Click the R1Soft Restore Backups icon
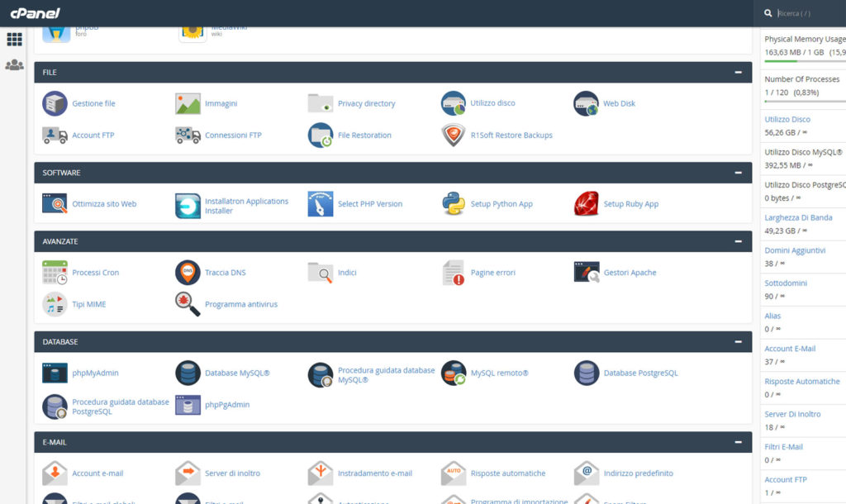846x504 pixels. coord(454,135)
